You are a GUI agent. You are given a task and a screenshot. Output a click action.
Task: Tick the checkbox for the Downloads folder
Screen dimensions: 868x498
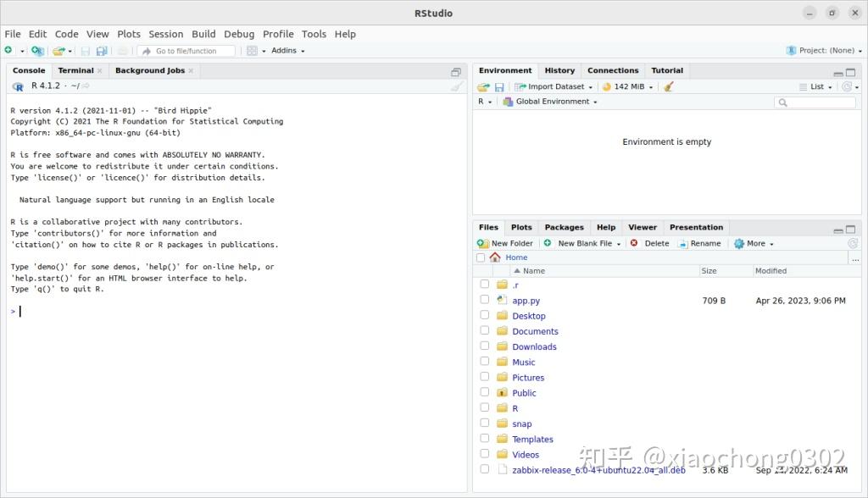point(484,346)
